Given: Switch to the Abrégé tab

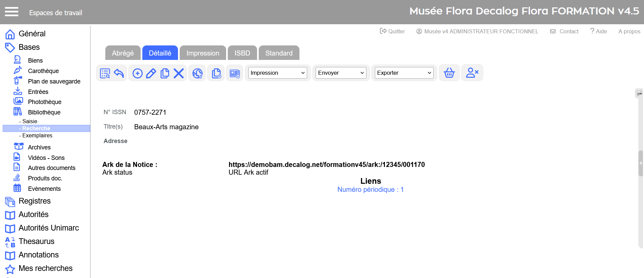Looking at the screenshot, I should (x=123, y=53).
